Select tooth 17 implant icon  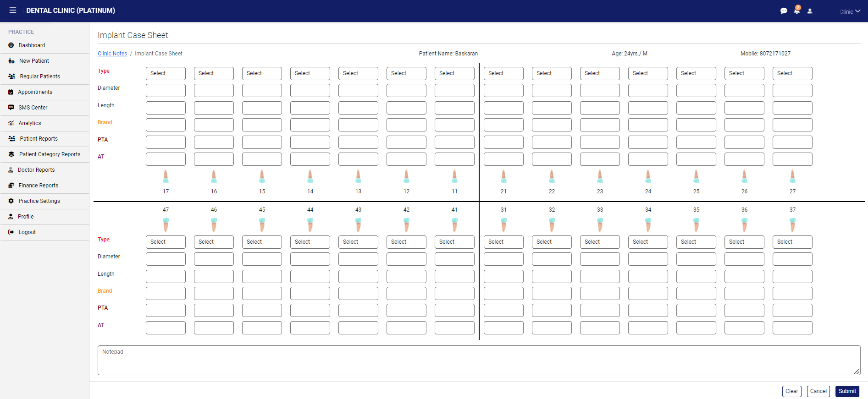pos(166,176)
